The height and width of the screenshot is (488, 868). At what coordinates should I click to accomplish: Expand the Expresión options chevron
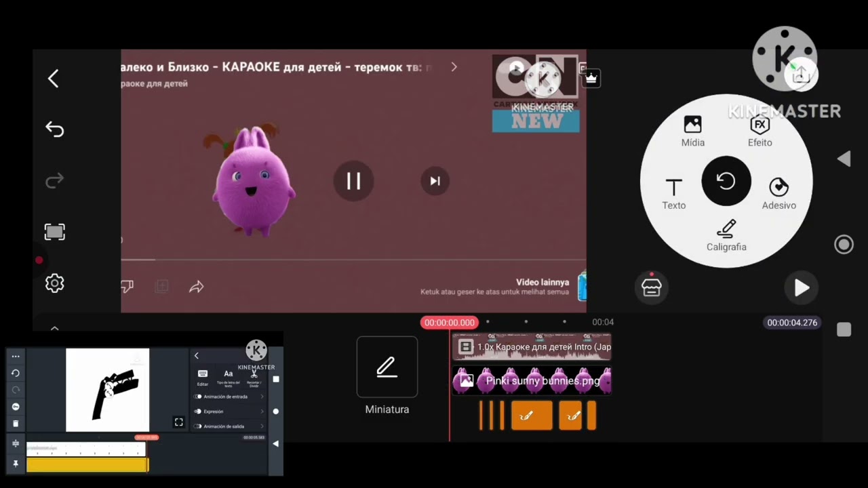coord(262,411)
